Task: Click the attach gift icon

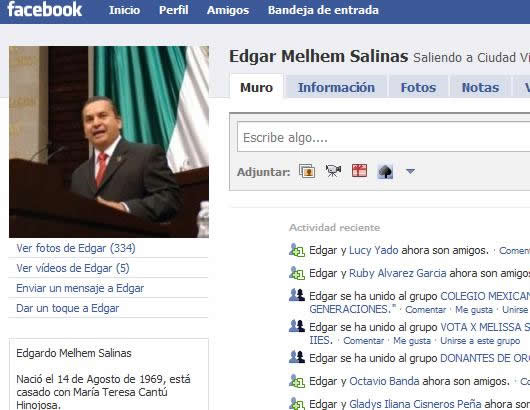Action: (359, 171)
